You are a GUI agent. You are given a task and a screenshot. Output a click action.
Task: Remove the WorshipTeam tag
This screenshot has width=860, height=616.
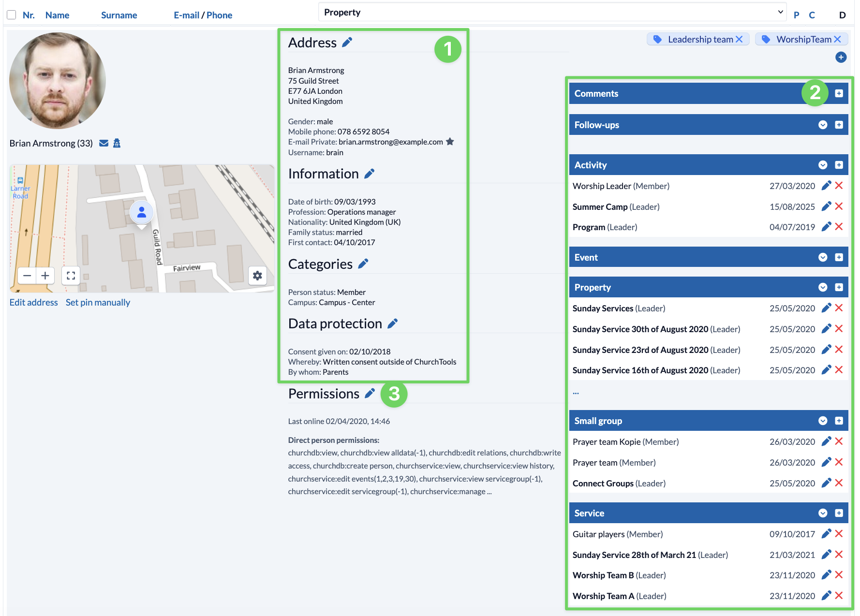point(837,39)
